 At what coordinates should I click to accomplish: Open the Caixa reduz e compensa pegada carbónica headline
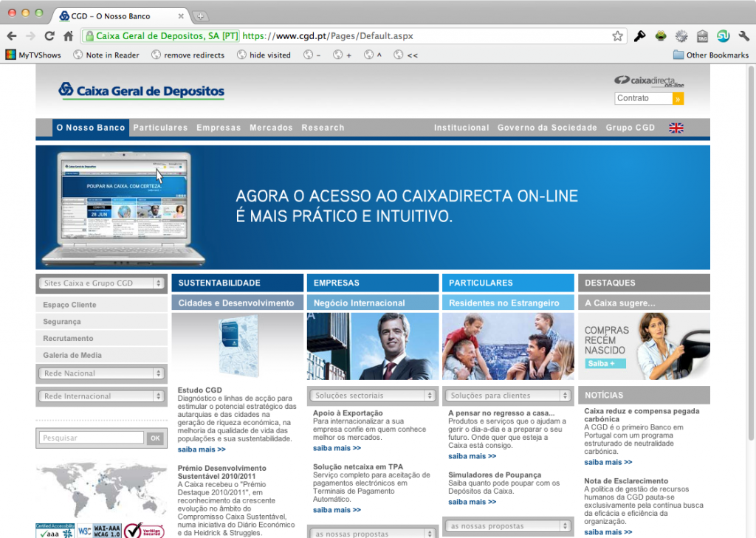coord(642,415)
